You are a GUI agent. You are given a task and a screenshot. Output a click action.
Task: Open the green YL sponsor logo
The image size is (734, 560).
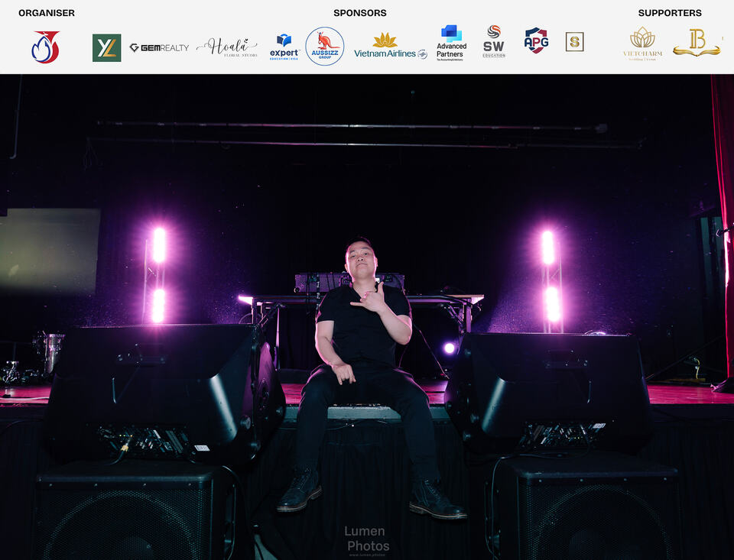(107, 47)
